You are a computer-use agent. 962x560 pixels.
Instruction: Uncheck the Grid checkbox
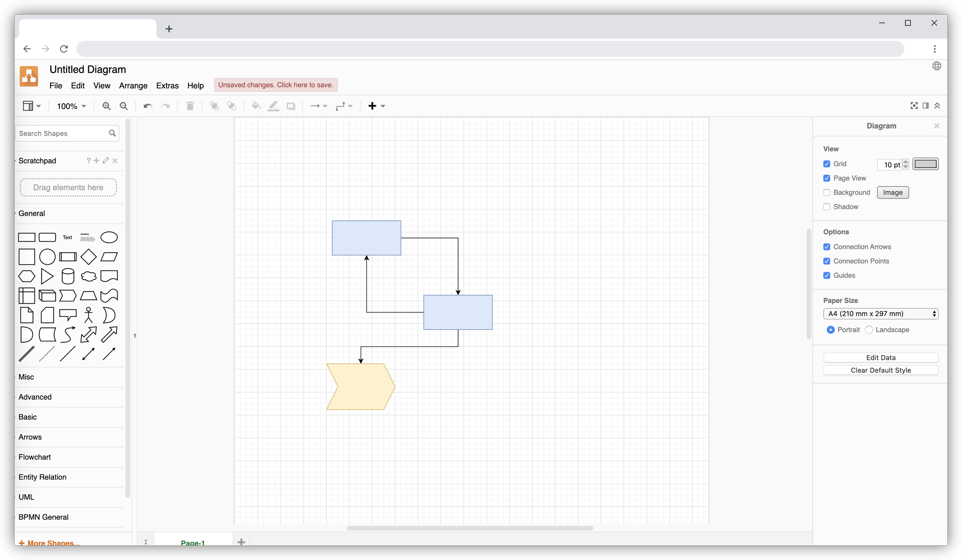827,164
